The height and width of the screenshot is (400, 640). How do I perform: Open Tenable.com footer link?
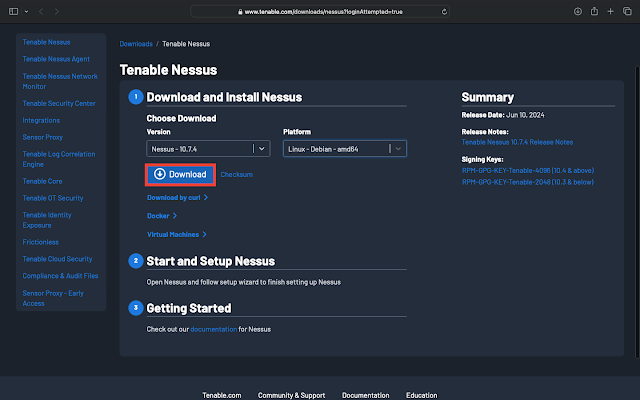[222, 395]
